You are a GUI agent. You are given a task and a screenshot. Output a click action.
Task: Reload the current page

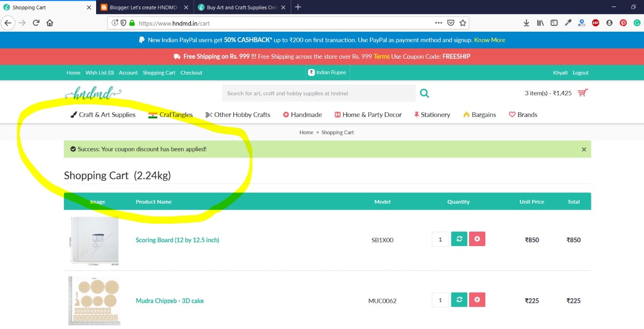pos(36,23)
